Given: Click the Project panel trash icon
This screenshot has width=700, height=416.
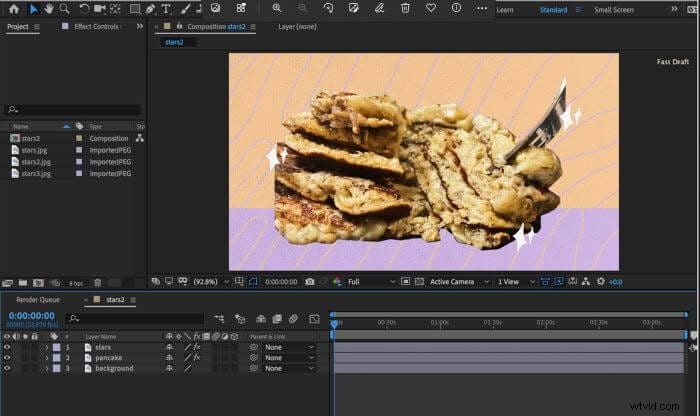Looking at the screenshot, I should (97, 283).
